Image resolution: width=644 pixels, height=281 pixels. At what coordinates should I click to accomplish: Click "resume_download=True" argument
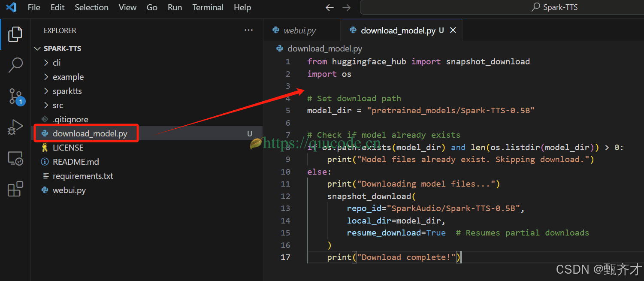(x=396, y=233)
